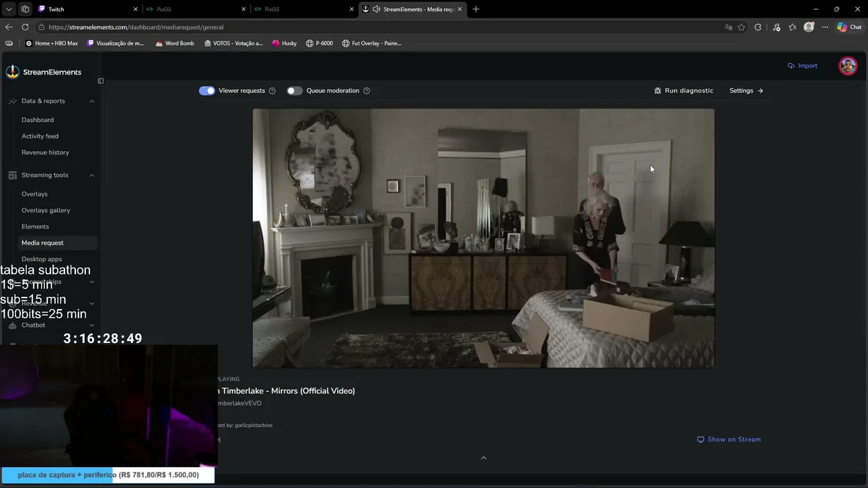Collapse the Streaming tools section
This screenshot has width=868, height=488.
tap(92, 175)
